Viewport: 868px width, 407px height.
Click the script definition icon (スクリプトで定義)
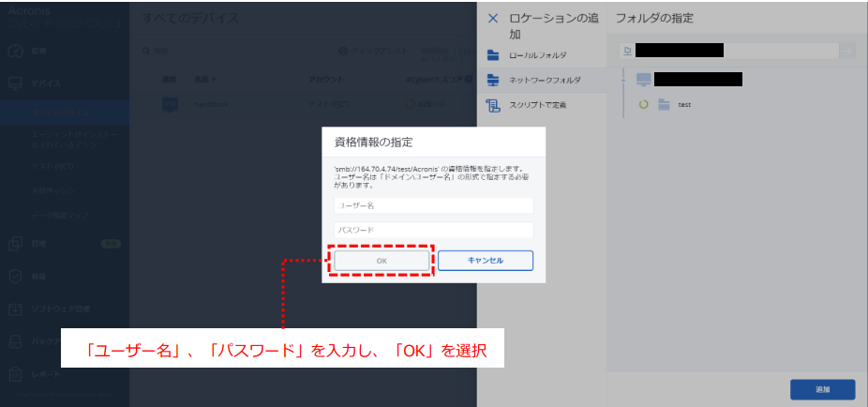coord(493,106)
